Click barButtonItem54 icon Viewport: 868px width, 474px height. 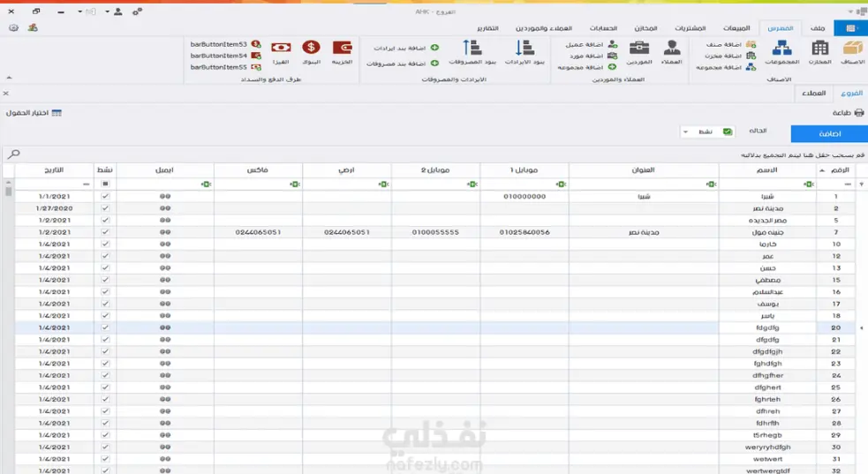pyautogui.click(x=256, y=56)
